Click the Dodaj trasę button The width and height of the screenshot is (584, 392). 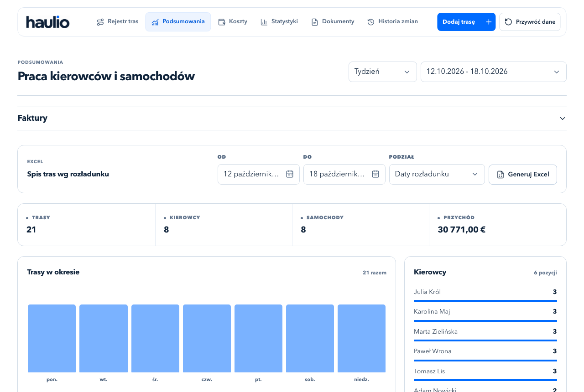click(466, 22)
